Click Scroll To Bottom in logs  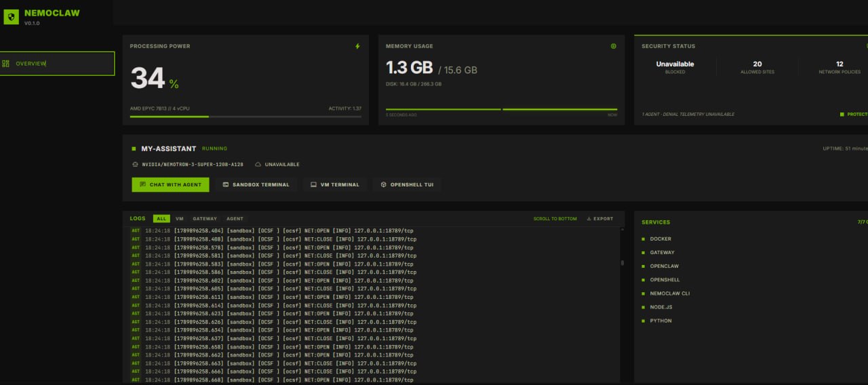click(x=555, y=219)
